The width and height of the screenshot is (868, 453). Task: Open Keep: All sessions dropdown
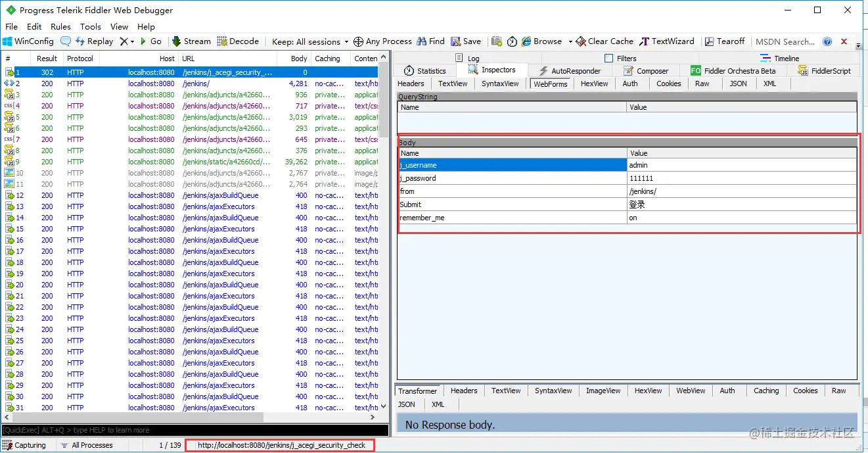click(310, 41)
